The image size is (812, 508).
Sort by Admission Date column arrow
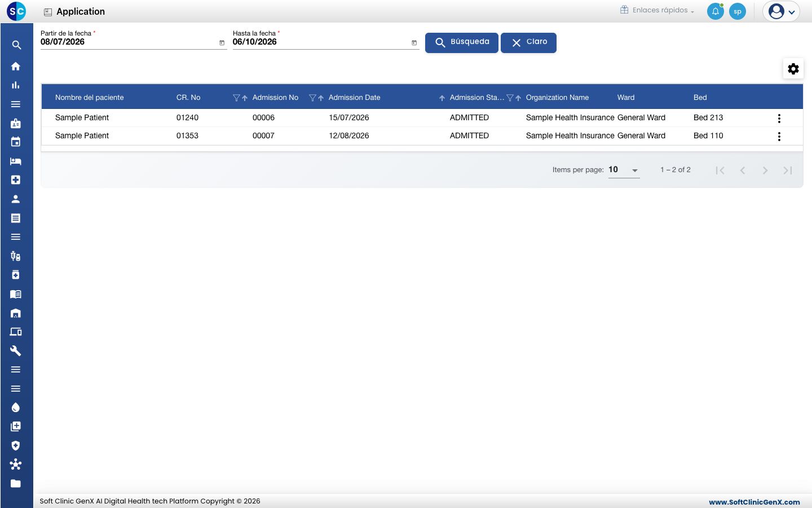click(442, 98)
